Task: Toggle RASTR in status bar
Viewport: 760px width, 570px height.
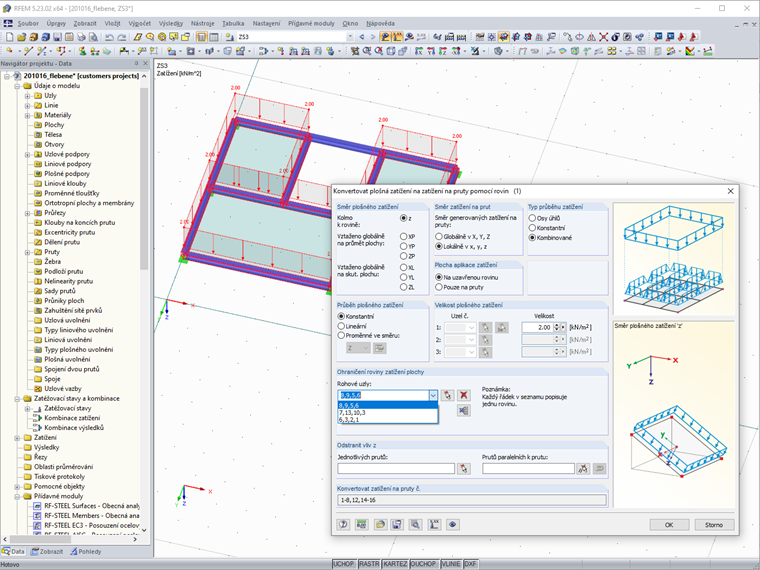Action: pos(369,564)
